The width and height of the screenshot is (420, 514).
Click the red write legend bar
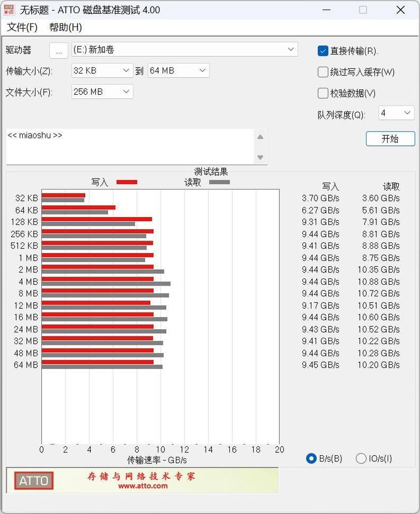pos(127,182)
